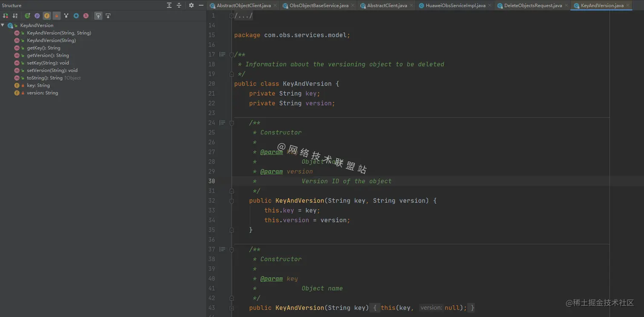Viewport: 644px width, 317px height.
Task: Close the AbstractObjectClient.java tab
Action: click(275, 6)
